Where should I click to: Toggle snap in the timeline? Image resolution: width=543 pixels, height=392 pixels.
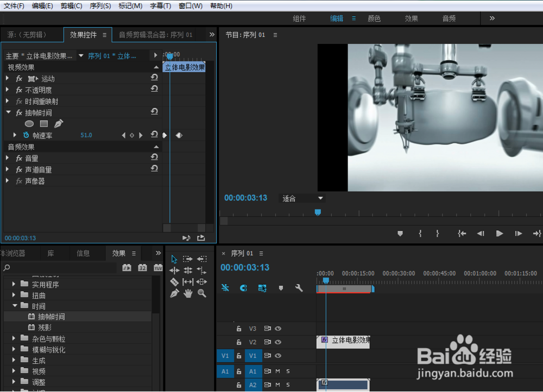point(243,288)
